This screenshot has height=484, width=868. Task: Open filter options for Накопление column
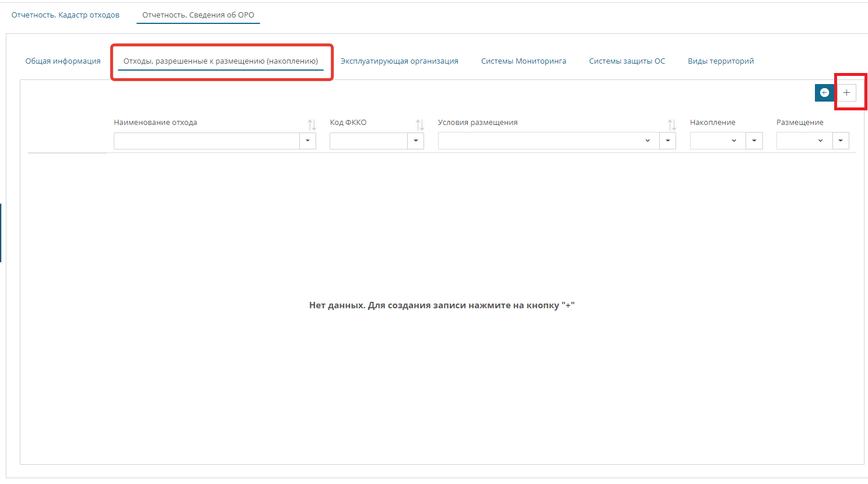[754, 140]
